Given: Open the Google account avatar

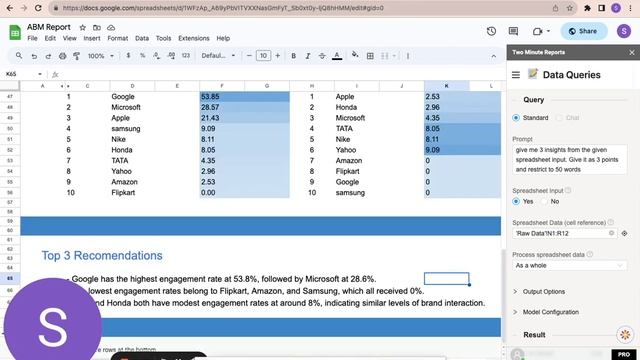Looking at the screenshot, I should pyautogui.click(x=624, y=31).
